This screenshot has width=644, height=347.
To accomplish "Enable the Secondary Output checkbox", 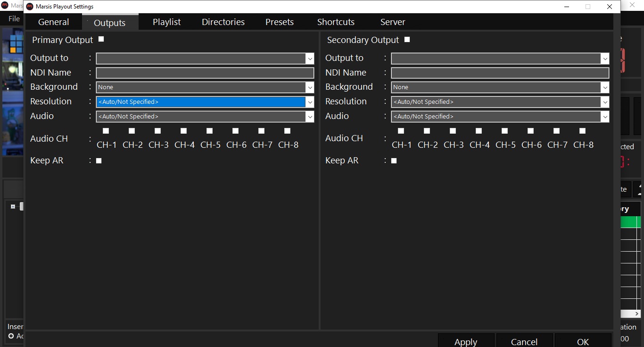I will coord(407,40).
